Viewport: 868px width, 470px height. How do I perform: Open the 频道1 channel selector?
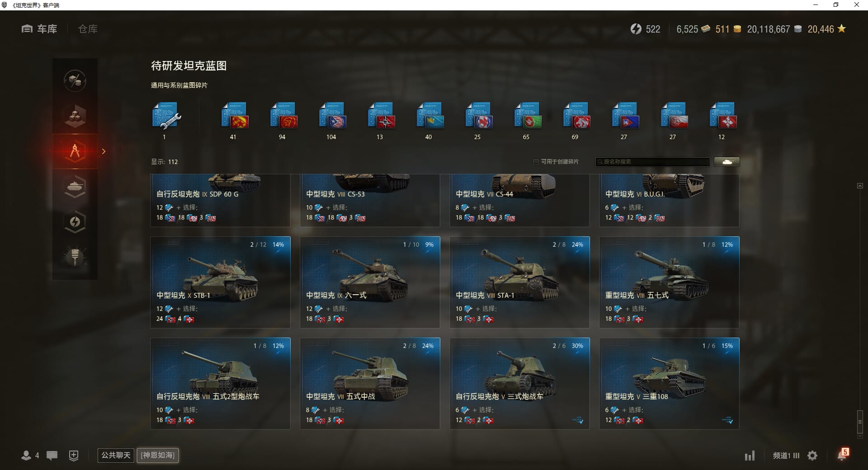coord(786,456)
